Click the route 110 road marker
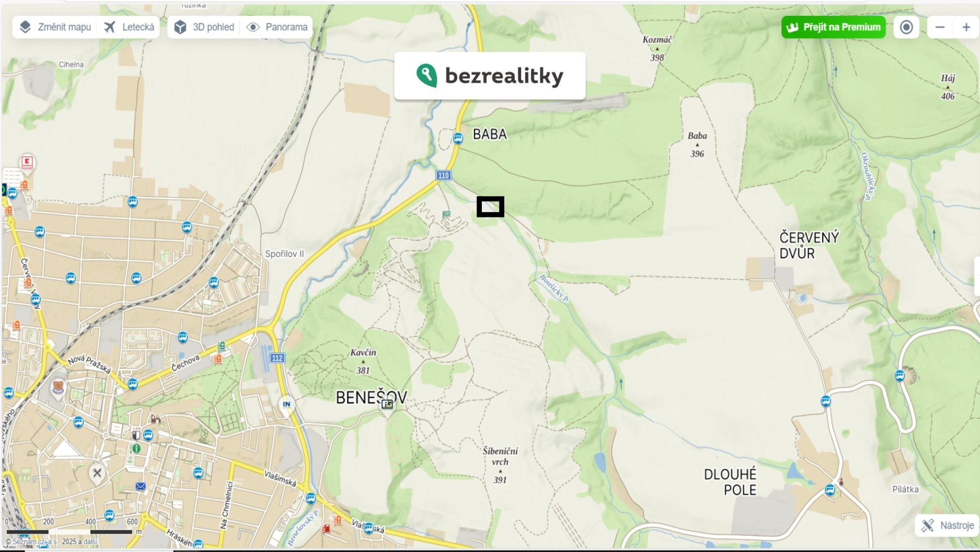980x552 pixels. [x=443, y=175]
